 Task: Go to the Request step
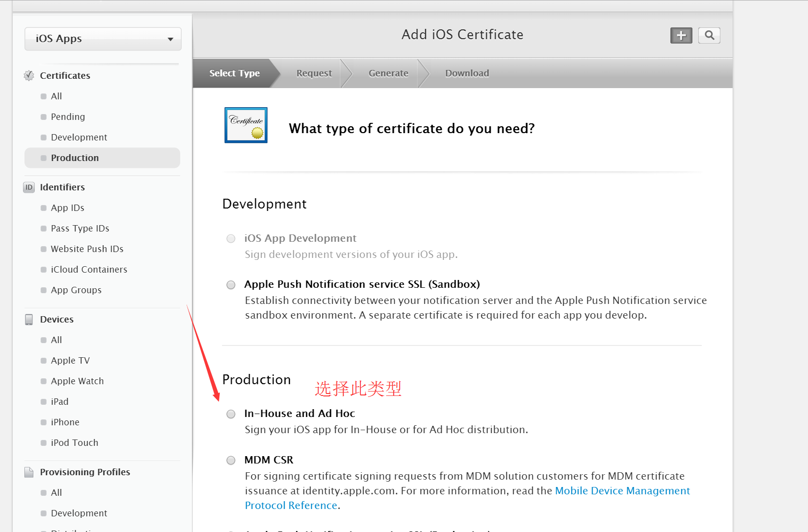pyautogui.click(x=314, y=73)
